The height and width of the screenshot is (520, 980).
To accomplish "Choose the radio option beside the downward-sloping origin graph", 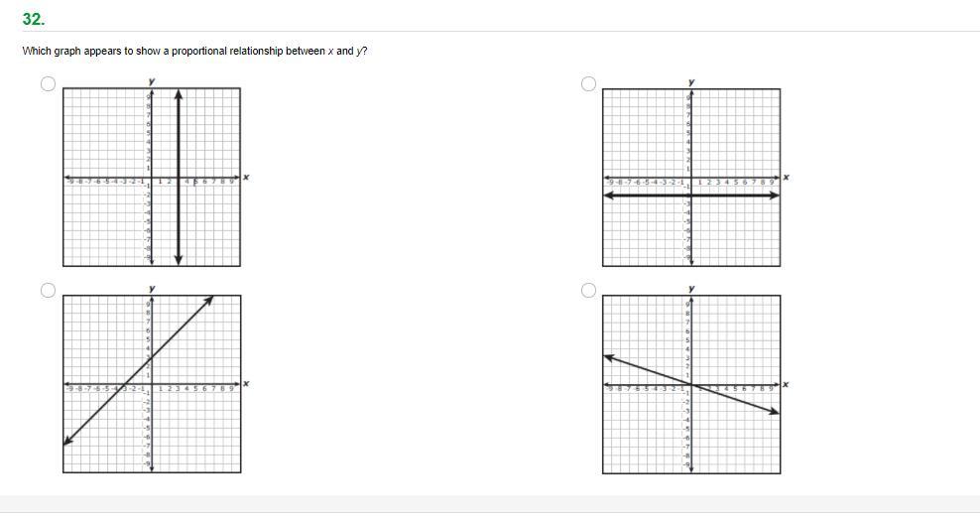I will coord(588,290).
